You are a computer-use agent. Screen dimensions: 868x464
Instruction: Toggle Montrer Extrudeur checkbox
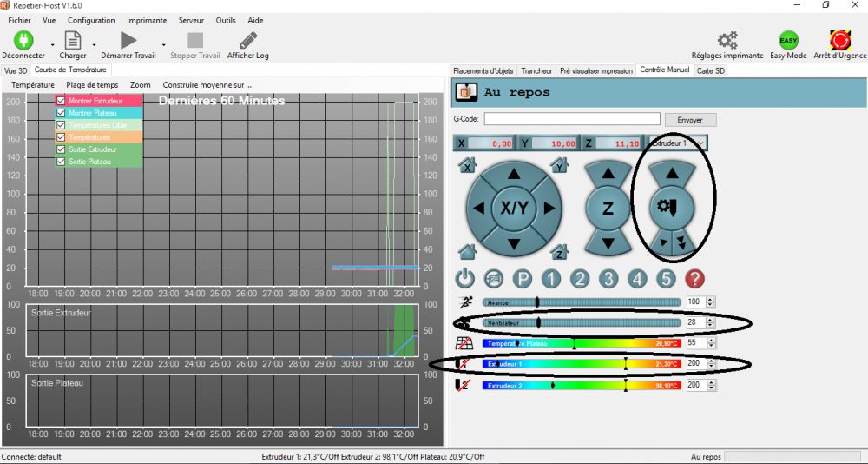click(61, 101)
